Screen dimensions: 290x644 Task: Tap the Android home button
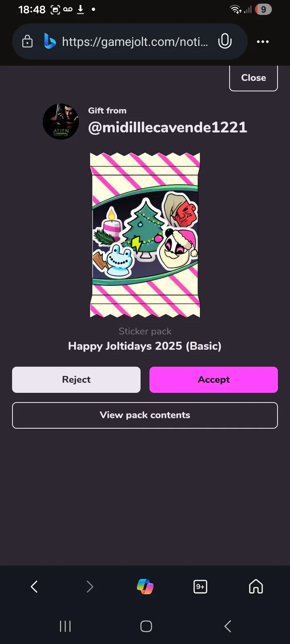click(x=146, y=626)
